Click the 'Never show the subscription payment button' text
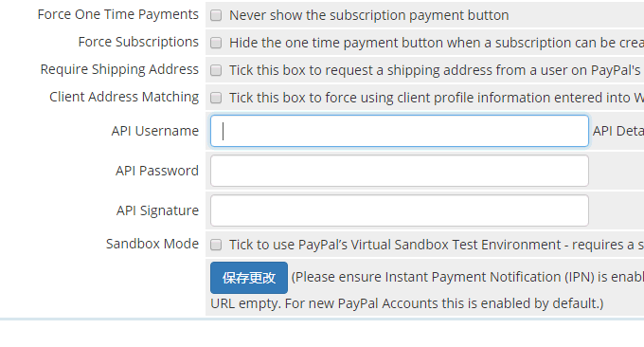The height and width of the screenshot is (347, 644). tap(368, 15)
